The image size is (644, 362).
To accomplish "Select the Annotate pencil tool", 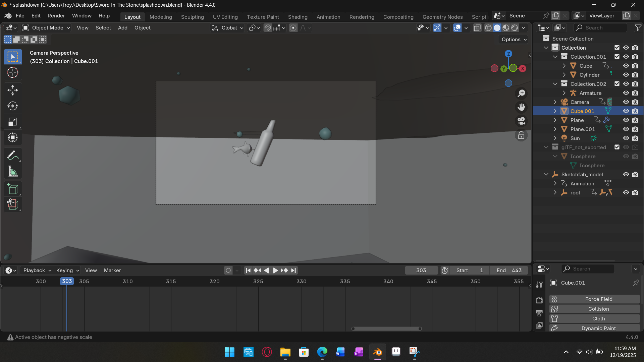I will pyautogui.click(x=13, y=156).
